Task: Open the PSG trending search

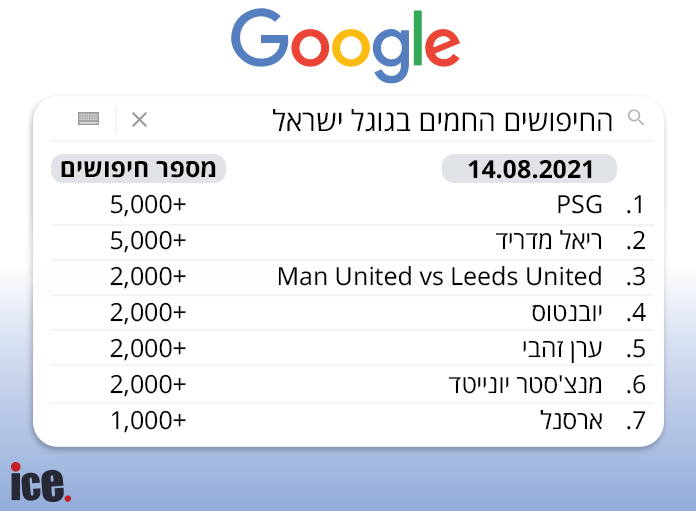Action: click(x=580, y=206)
